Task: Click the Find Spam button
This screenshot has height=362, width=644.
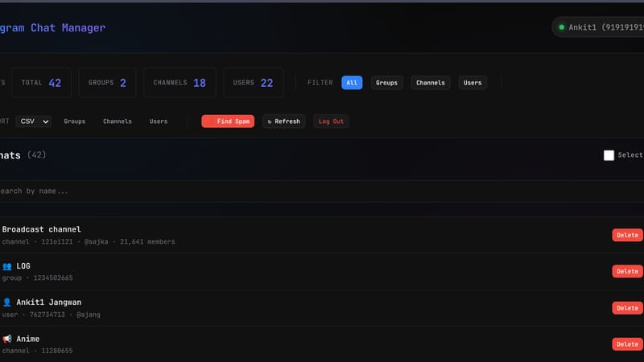Action: tap(228, 121)
